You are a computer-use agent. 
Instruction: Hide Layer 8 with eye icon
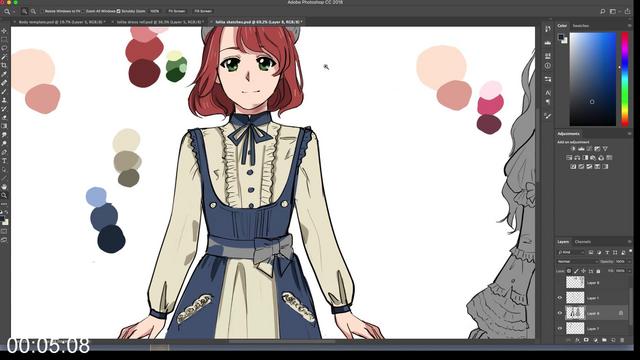(x=560, y=313)
